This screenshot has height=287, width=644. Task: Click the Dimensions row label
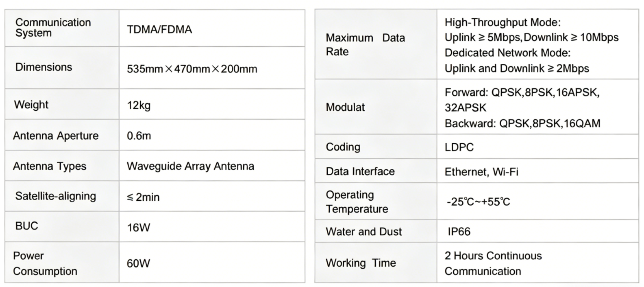pyautogui.click(x=44, y=67)
